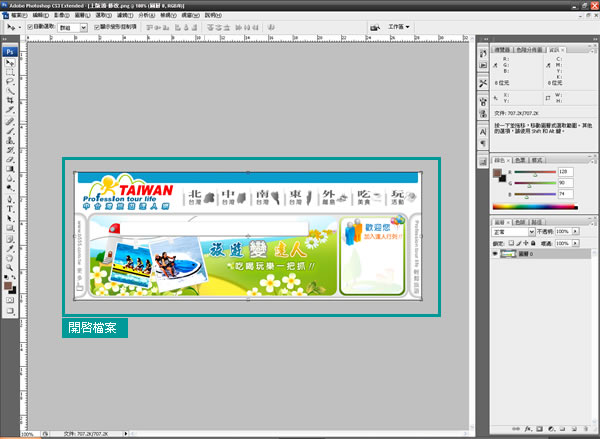Switch to the 導覽器 tab
The width and height of the screenshot is (600, 439).
click(x=502, y=50)
